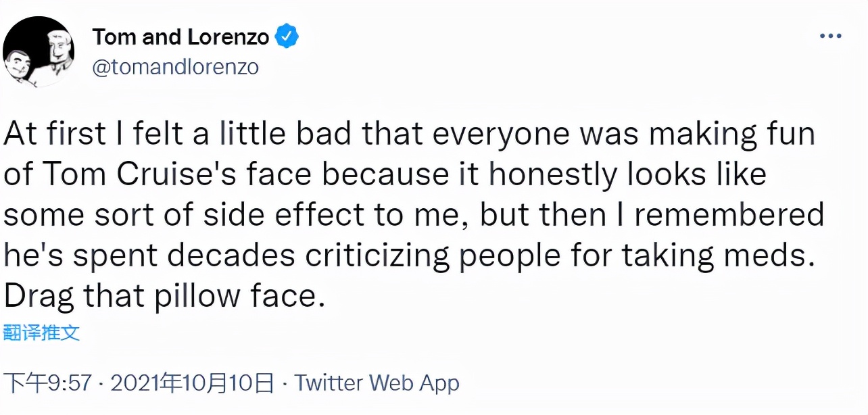
Task: Click the 翻译推文 translate tweet link
Action: point(42,333)
